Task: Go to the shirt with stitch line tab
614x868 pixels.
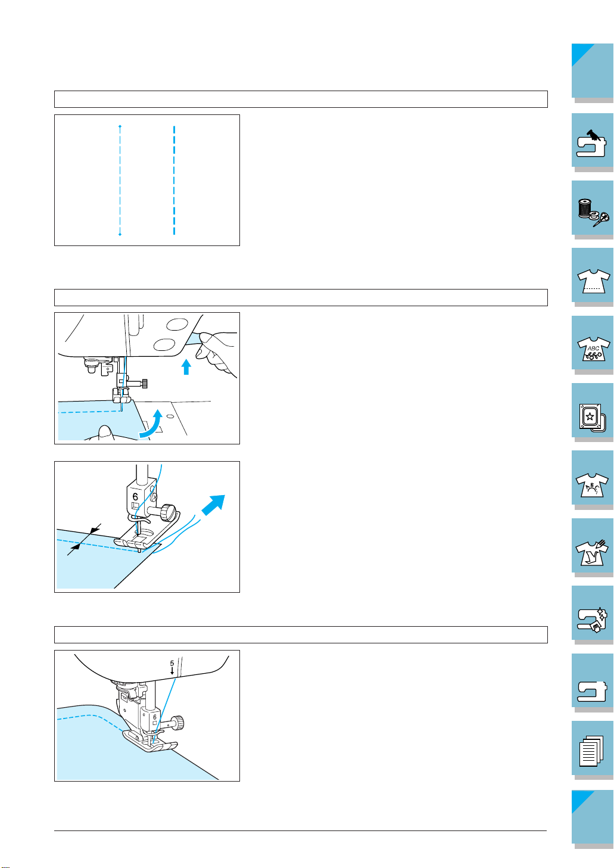Action: pyautogui.click(x=593, y=275)
